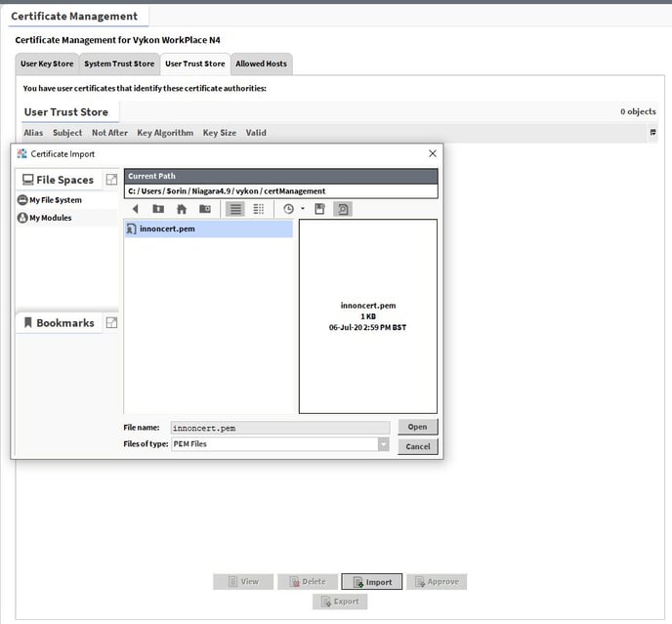Create a new folder icon
This screenshot has height=624, width=672.
pos(205,209)
